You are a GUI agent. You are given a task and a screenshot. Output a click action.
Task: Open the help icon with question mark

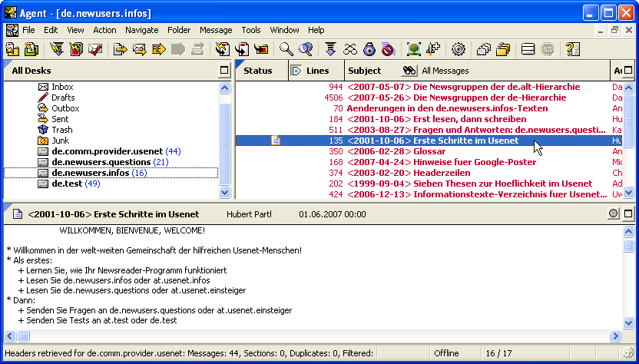pos(572,50)
